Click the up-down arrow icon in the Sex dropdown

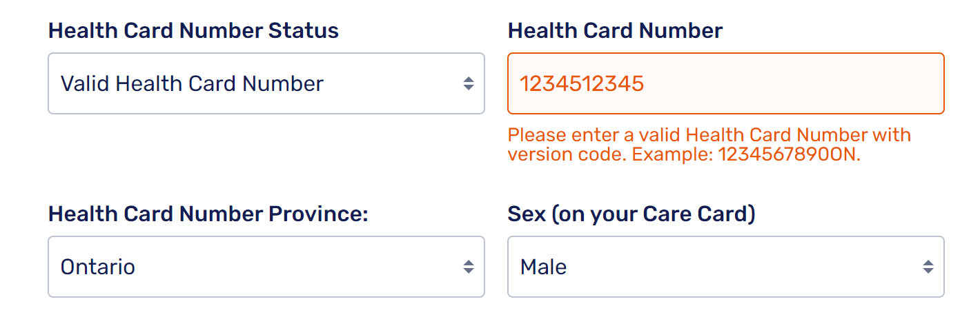[928, 267]
